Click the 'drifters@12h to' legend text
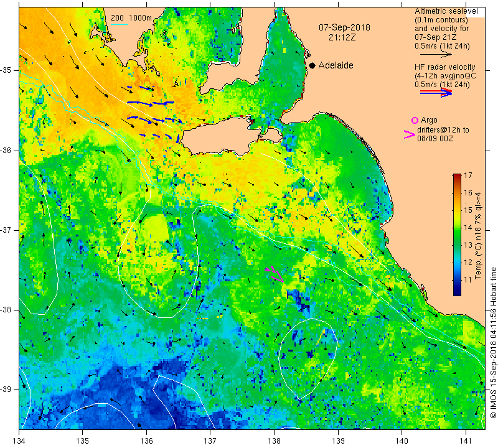This screenshot has width=498, height=448. [x=443, y=130]
